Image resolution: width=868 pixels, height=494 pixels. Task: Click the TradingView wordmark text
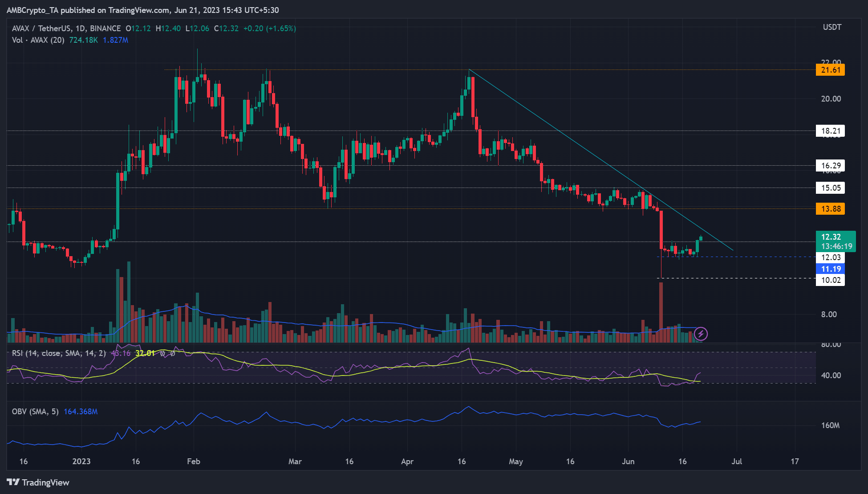click(x=45, y=482)
